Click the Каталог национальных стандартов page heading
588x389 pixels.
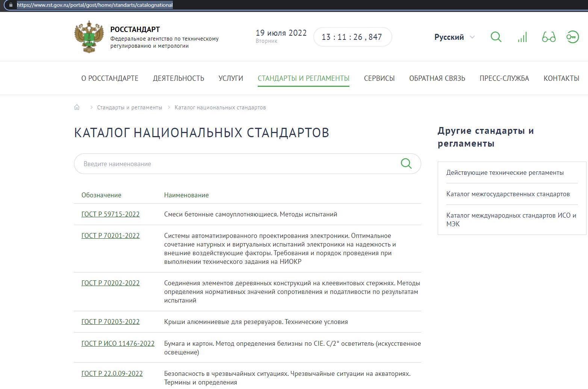[x=202, y=133]
